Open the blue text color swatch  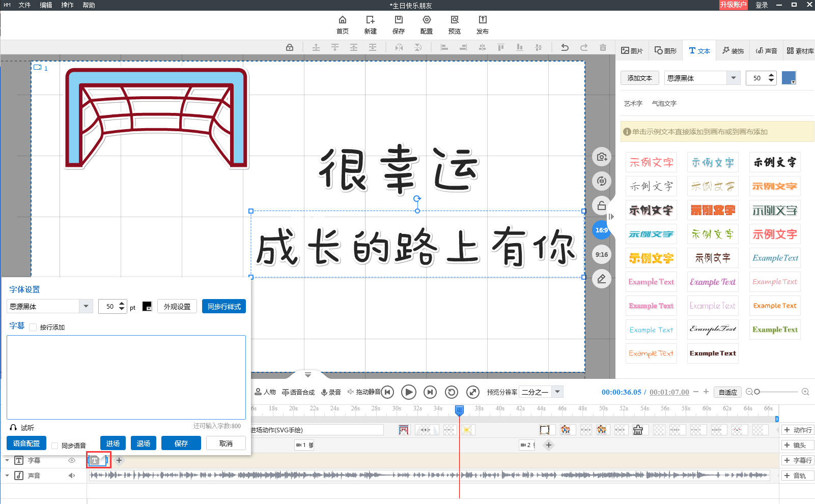pos(789,78)
